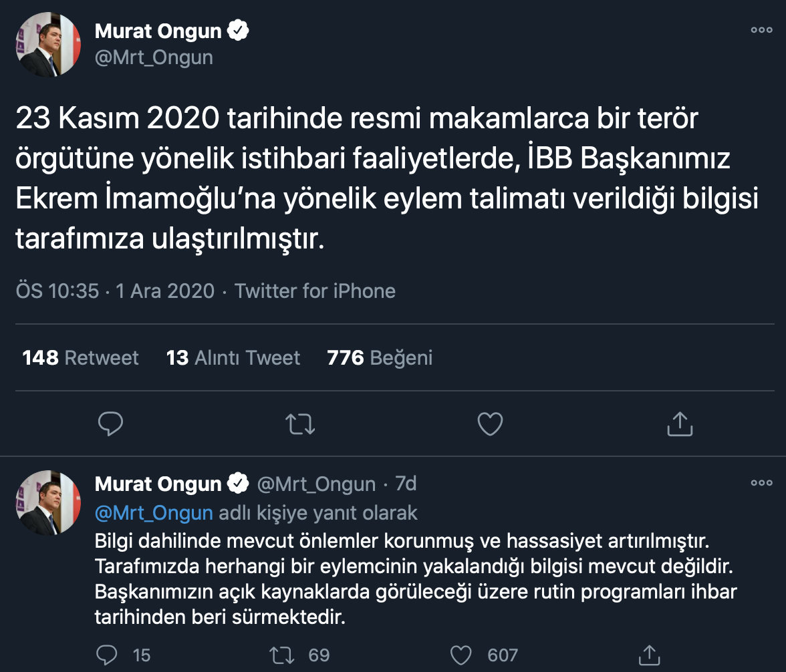786x672 pixels.
Task: Click the like heart on the main tweet
Action: tap(490, 424)
